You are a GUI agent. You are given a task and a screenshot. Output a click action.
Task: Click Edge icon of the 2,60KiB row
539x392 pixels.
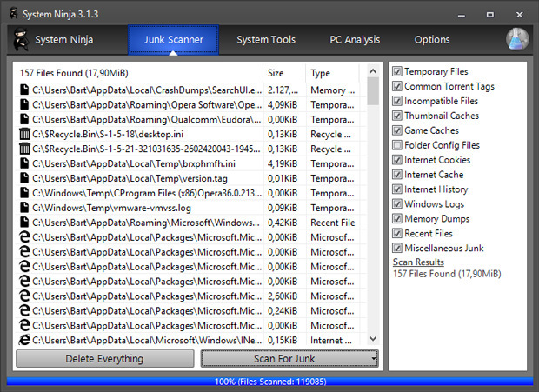tap(24, 296)
